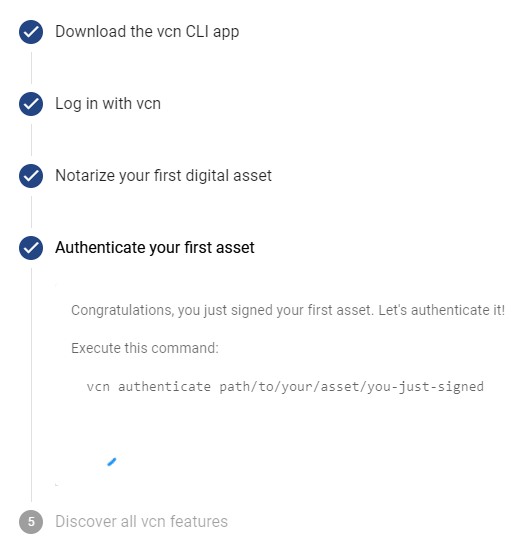Click the Execute this command label
Screen dimensions: 531x551
(x=145, y=348)
